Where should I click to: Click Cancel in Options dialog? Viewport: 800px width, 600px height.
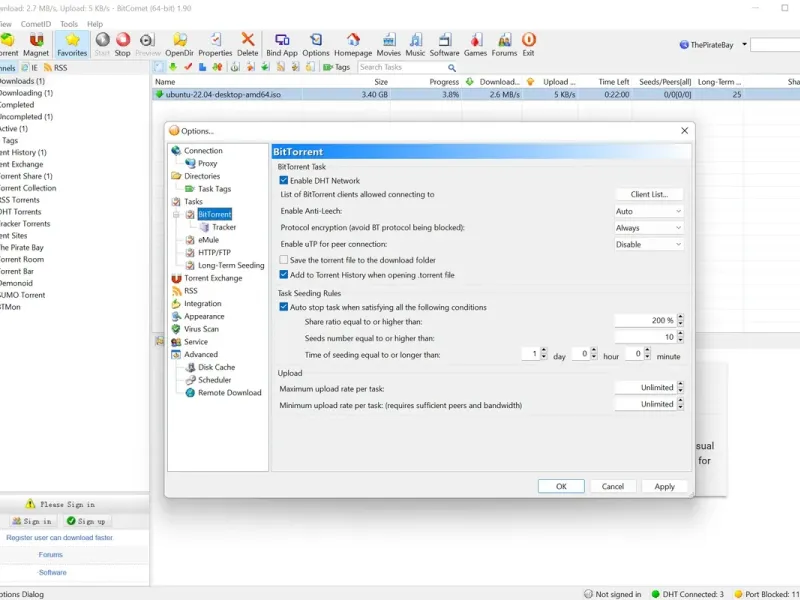(613, 486)
